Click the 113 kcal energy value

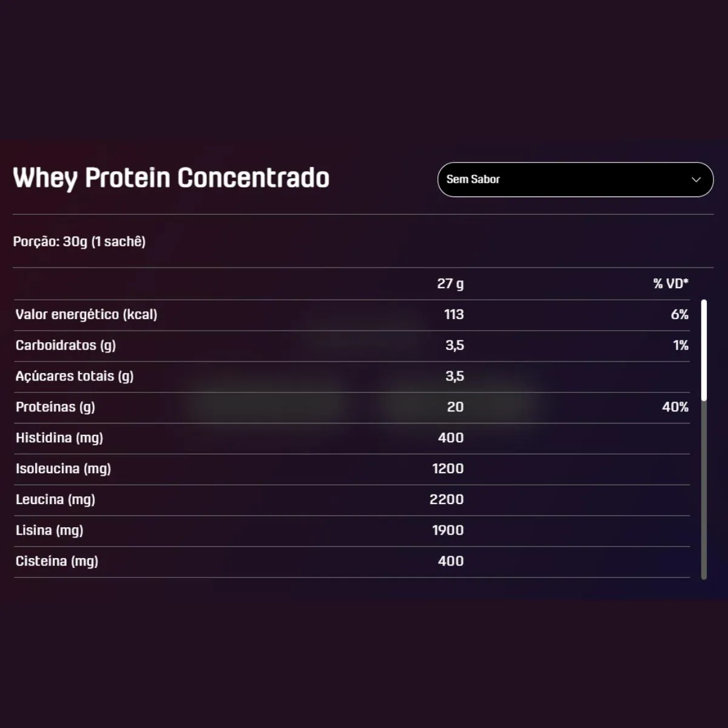pos(454,314)
